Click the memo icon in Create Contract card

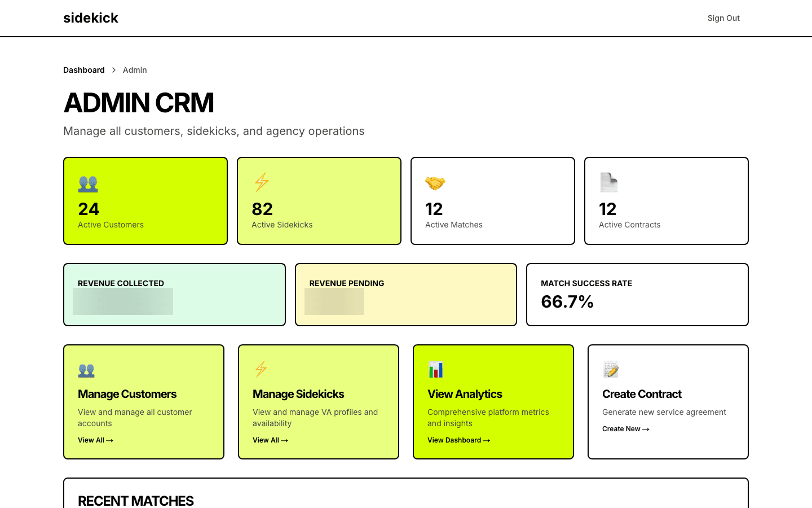(611, 370)
